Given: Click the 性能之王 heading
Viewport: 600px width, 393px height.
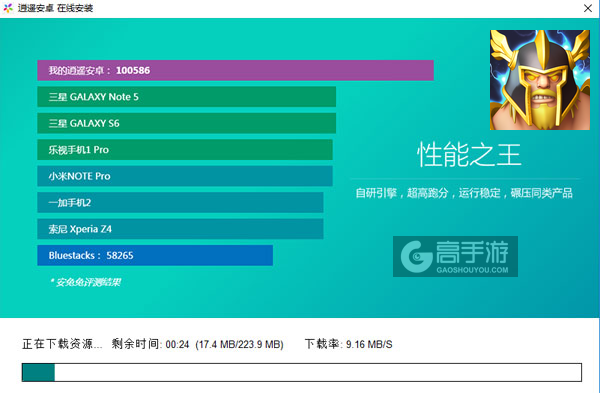Looking at the screenshot, I should coord(469,155).
